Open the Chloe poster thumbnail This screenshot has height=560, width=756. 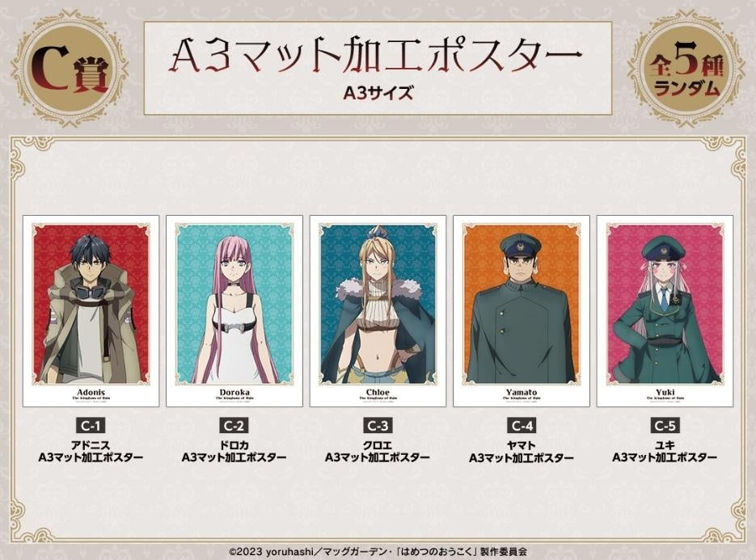click(378, 311)
